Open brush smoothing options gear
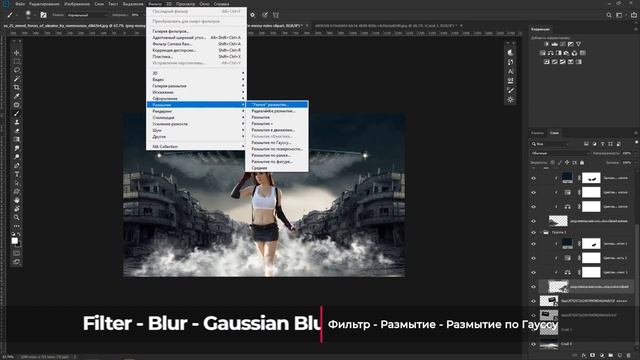This screenshot has width=640, height=360. click(253, 15)
